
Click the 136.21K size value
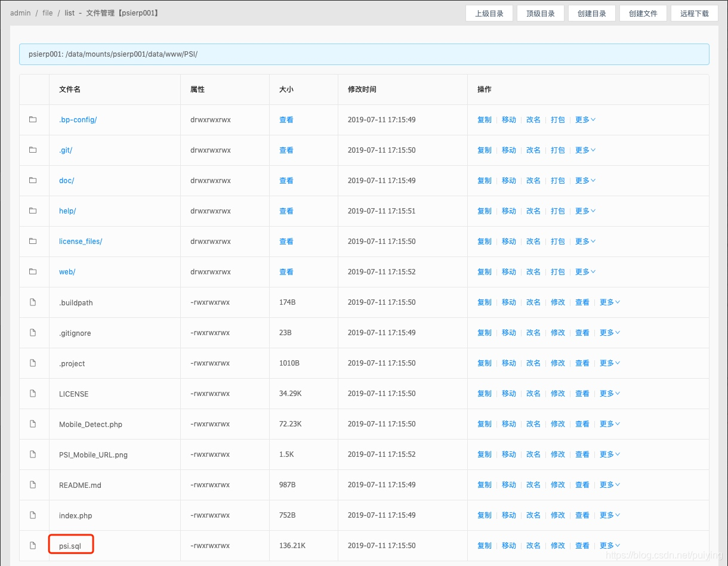point(292,545)
